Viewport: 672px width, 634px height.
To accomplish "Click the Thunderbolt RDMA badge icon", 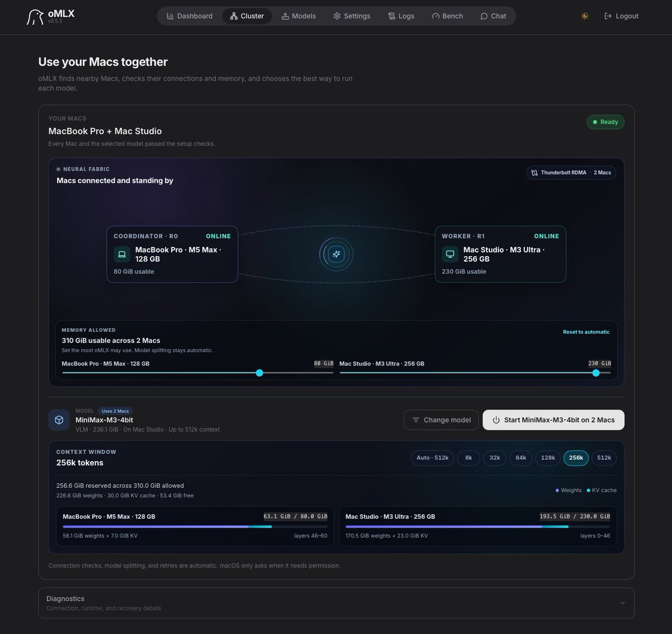I will coord(534,173).
